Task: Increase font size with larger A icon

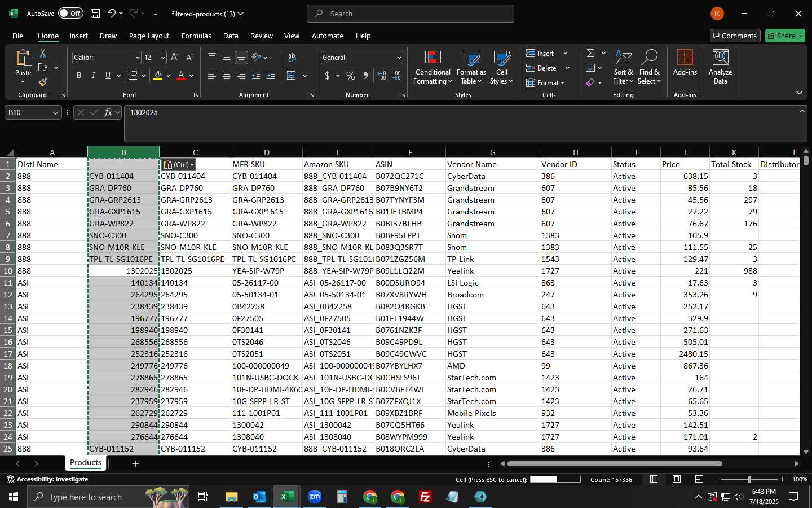Action: [x=175, y=58]
